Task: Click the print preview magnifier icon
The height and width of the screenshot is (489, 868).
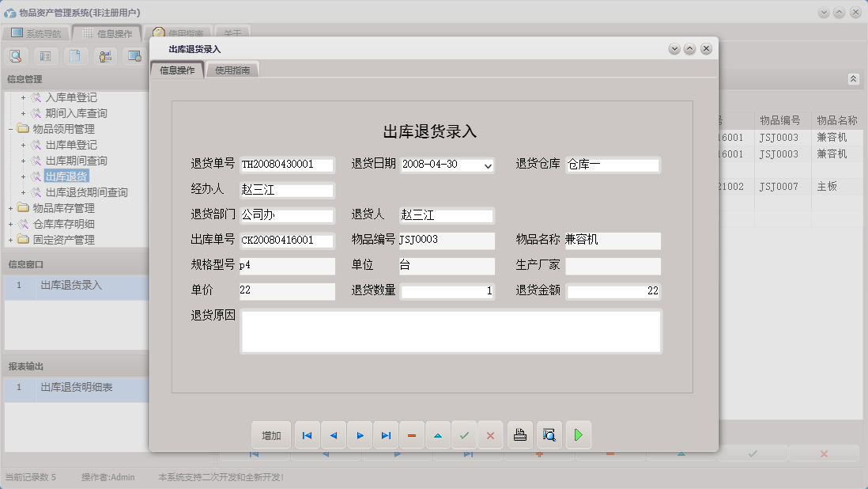Action: coord(549,434)
